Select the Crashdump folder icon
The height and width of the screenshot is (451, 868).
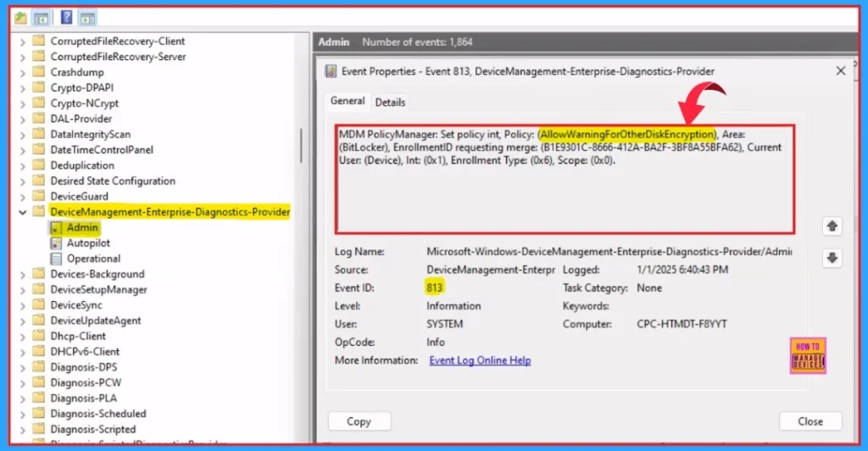point(39,72)
